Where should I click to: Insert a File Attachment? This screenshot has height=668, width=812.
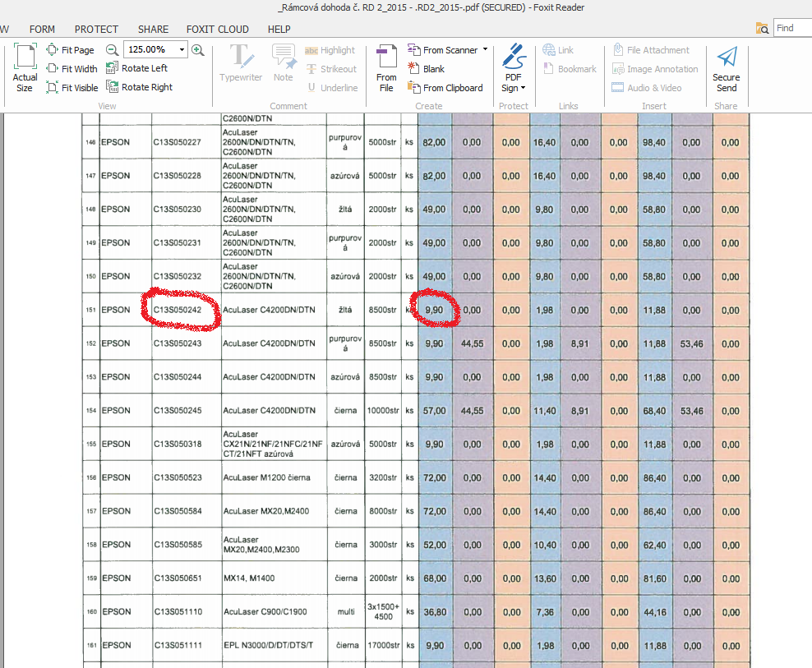tap(651, 50)
